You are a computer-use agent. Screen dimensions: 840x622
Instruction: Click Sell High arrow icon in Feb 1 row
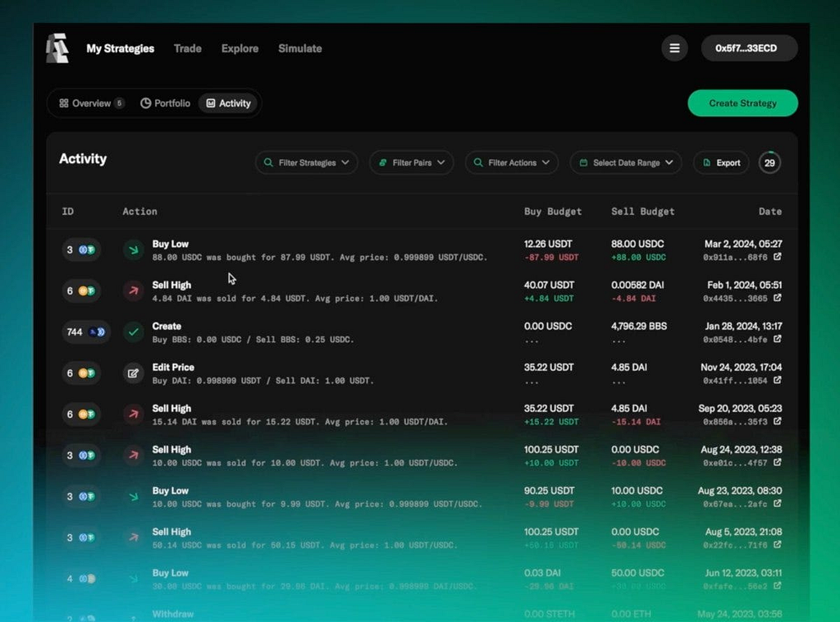click(134, 291)
